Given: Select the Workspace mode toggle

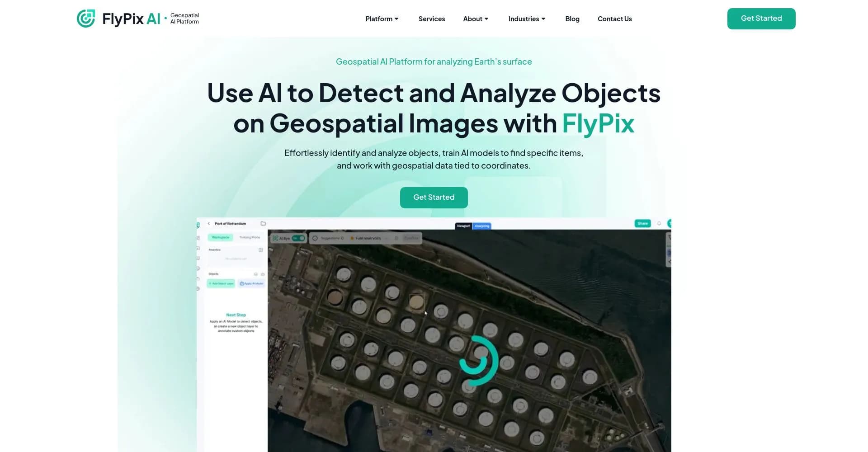Looking at the screenshot, I should coord(221,237).
